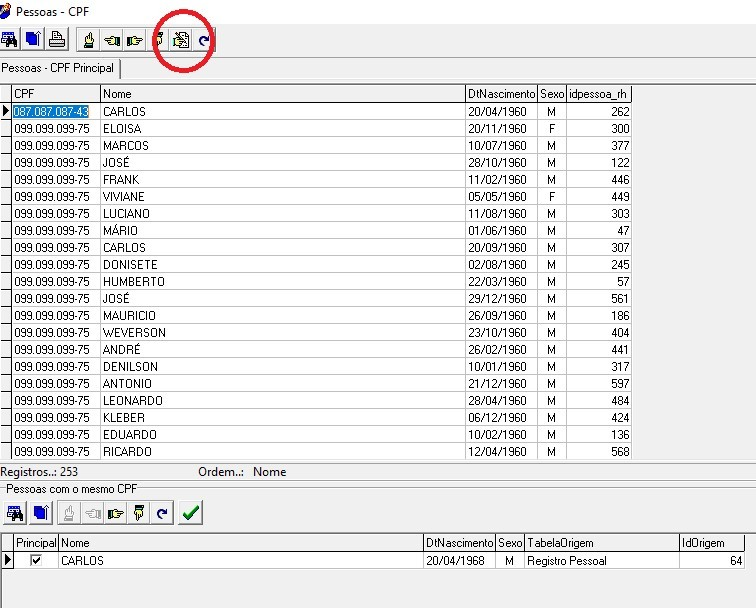Click the TabelaOrigem column header
This screenshot has height=608, width=756.
(x=601, y=543)
